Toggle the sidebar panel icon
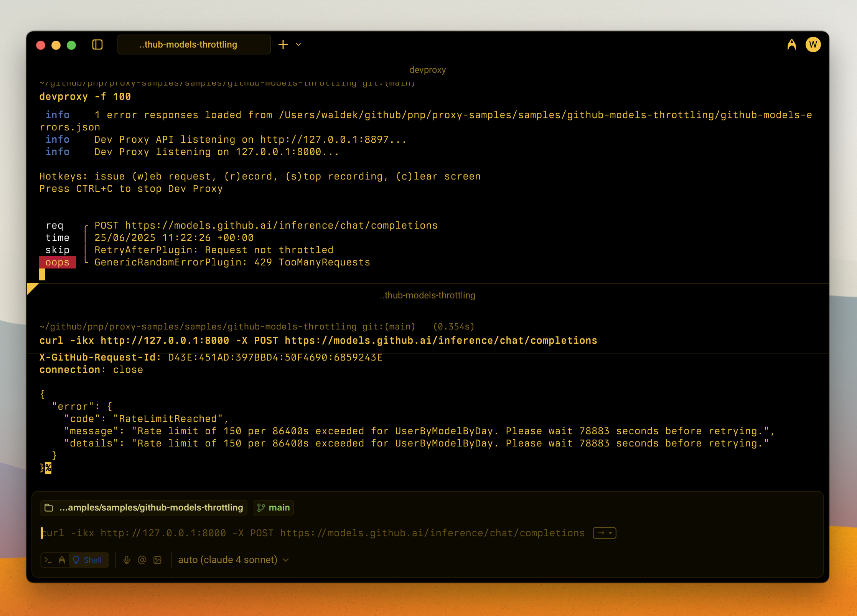Viewport: 857px width, 616px height. click(98, 44)
